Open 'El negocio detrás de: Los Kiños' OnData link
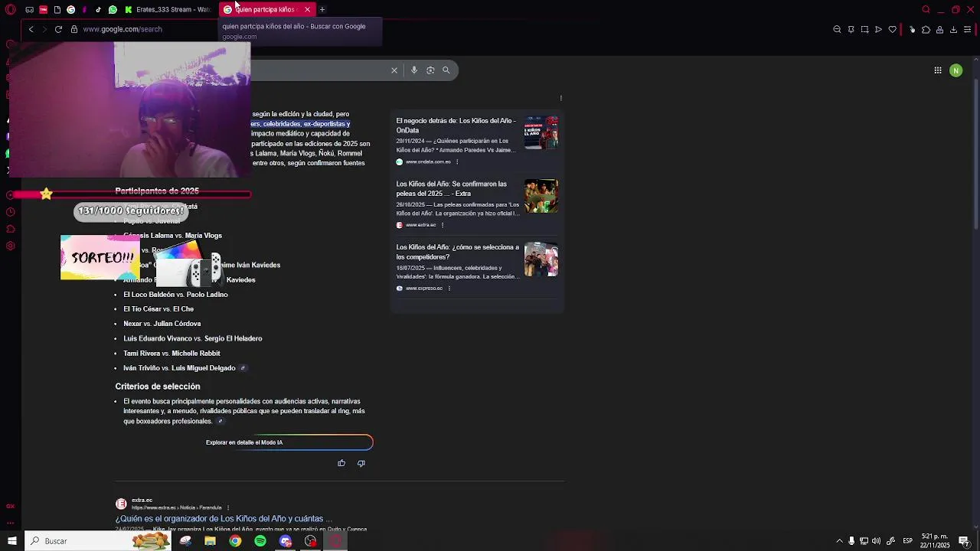This screenshot has width=980, height=551. (456, 126)
